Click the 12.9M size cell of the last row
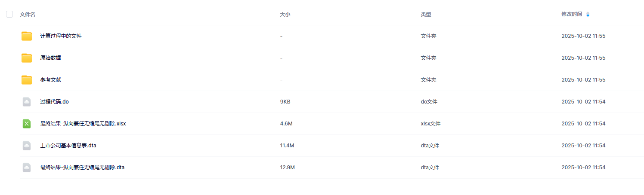The image size is (644, 195). tap(287, 168)
